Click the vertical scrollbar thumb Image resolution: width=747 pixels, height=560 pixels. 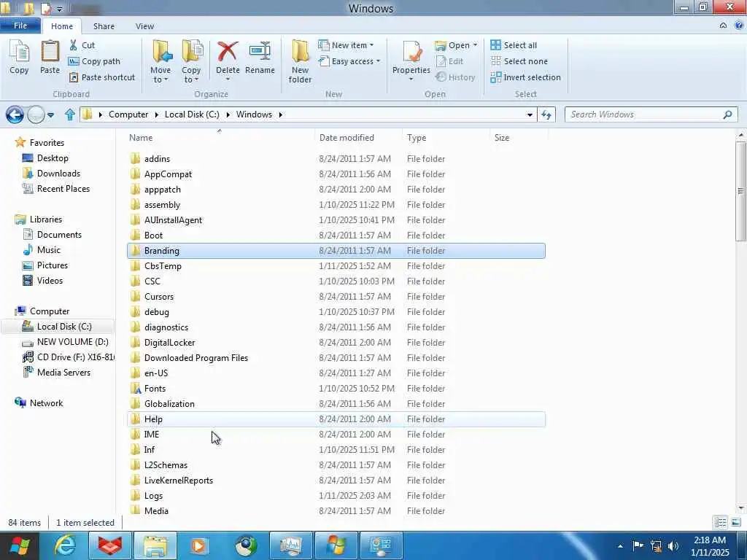pos(741,190)
